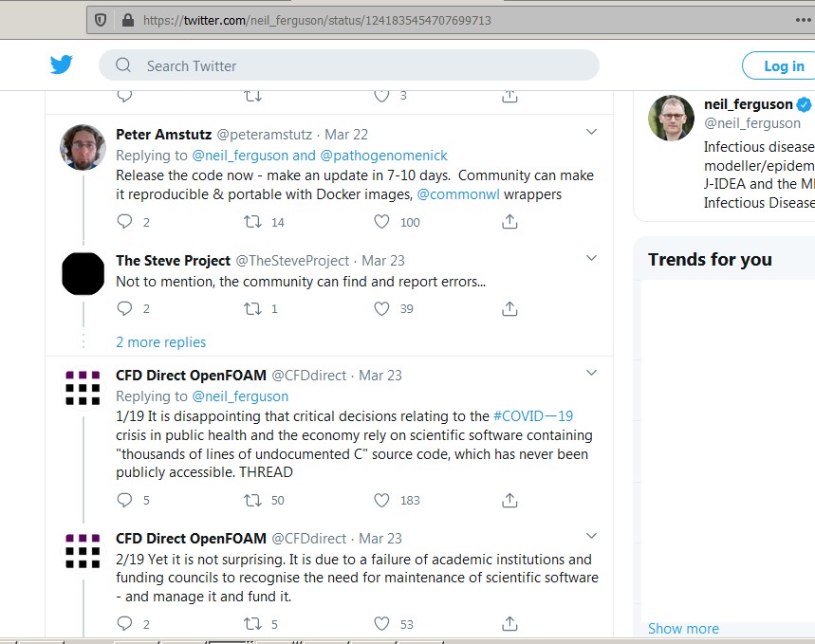The height and width of the screenshot is (644, 815).
Task: Like Peter Amstutz's tweet with 100 likes
Action: click(x=381, y=222)
